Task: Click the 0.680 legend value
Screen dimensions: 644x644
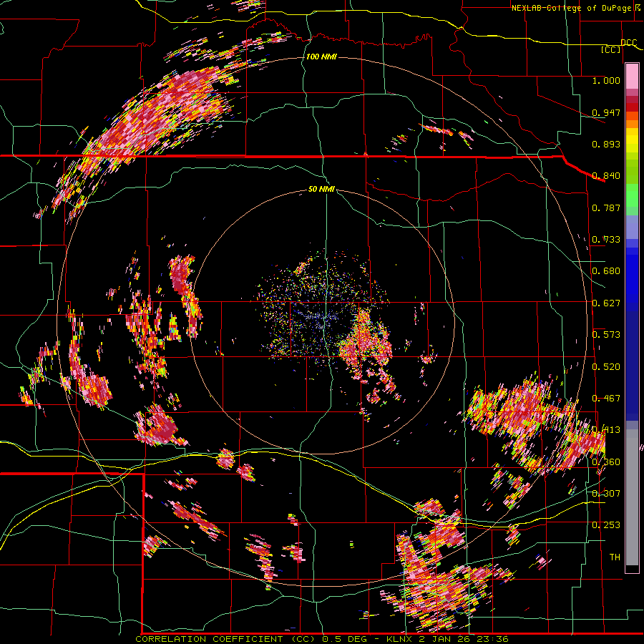Action: (606, 271)
